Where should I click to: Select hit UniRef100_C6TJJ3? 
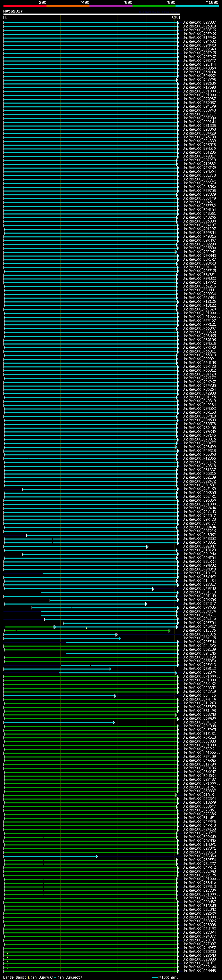(199, 592)
